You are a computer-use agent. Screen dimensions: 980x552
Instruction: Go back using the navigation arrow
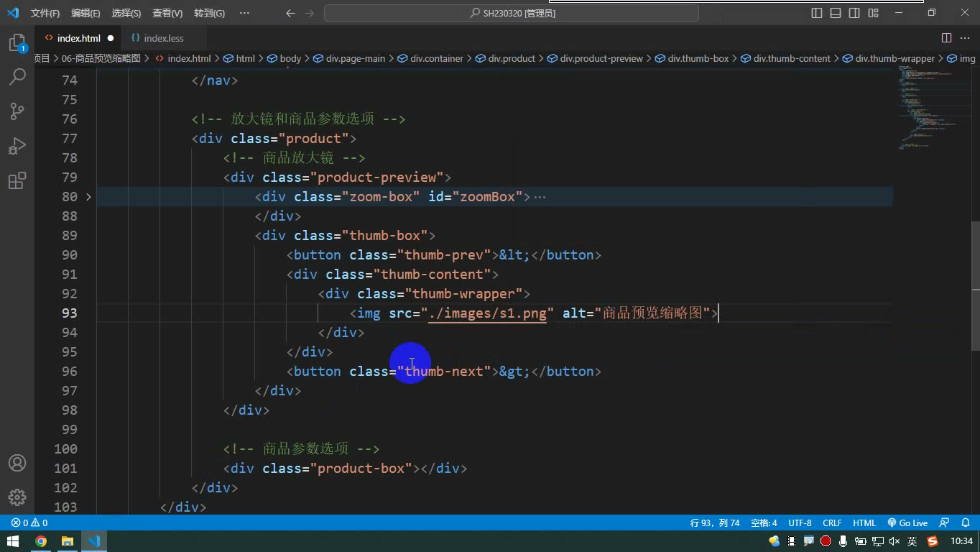tap(290, 13)
